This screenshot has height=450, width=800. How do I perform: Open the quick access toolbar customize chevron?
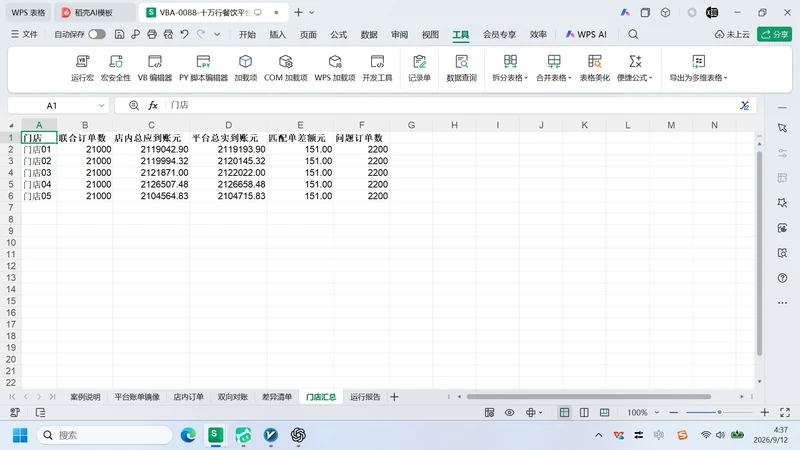pyautogui.click(x=217, y=34)
